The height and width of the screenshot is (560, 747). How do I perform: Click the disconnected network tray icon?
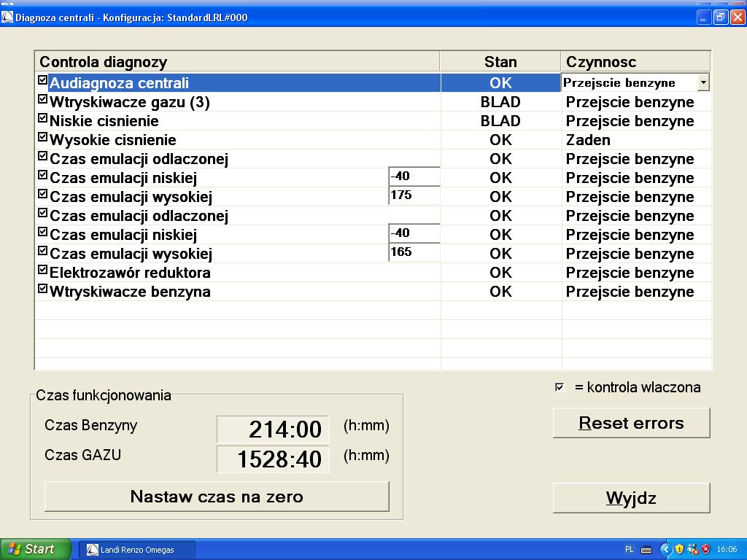point(693,549)
